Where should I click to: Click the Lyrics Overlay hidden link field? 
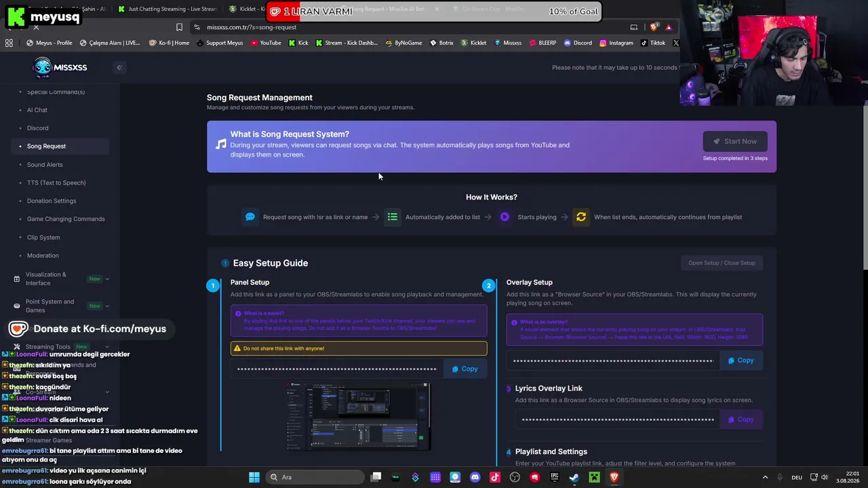click(x=618, y=420)
